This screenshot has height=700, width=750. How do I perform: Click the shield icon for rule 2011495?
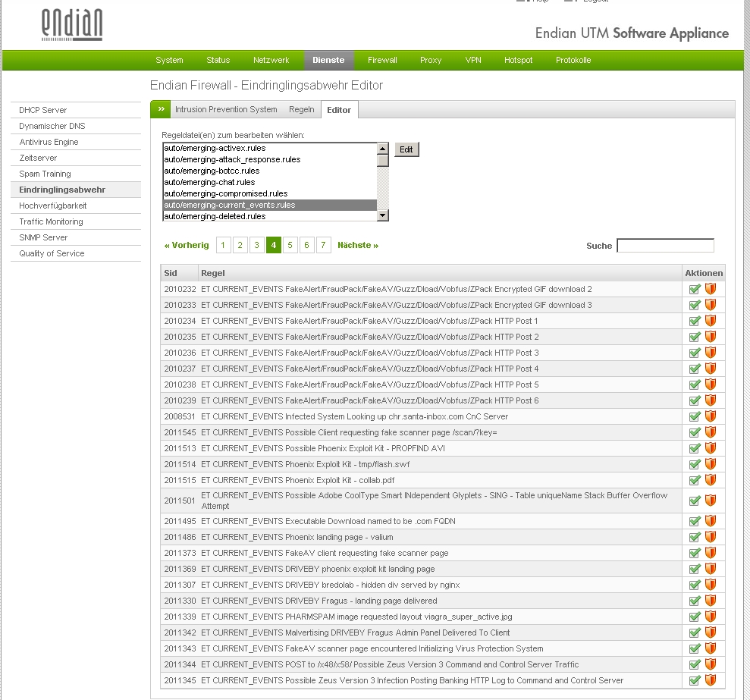[711, 521]
